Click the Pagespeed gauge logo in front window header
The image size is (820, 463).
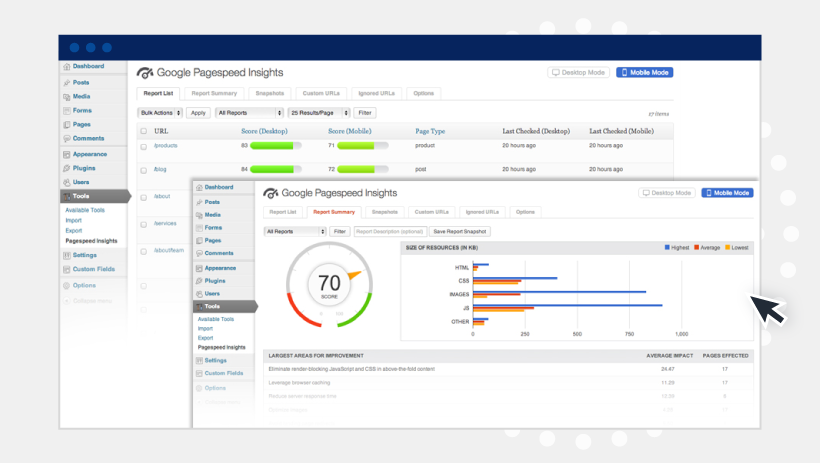click(270, 193)
